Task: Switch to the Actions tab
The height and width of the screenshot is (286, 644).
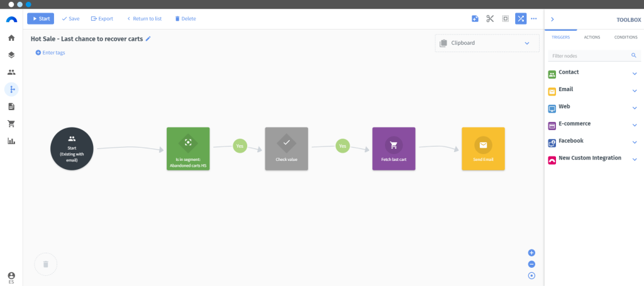Action: (592, 37)
